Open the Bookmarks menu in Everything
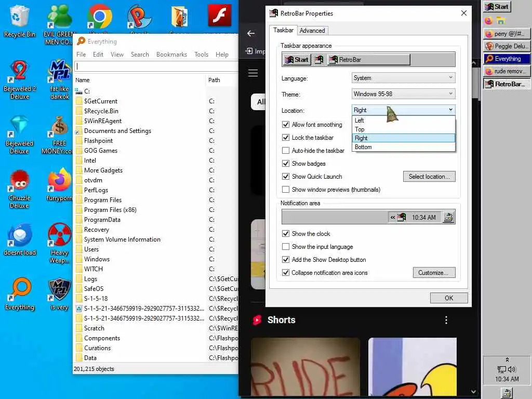This screenshot has width=532, height=399. tap(171, 54)
